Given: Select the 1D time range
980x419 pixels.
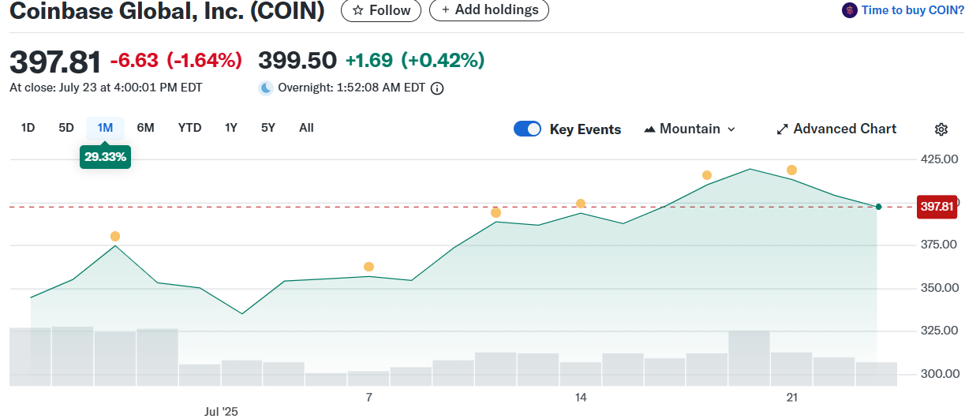Looking at the screenshot, I should [28, 128].
